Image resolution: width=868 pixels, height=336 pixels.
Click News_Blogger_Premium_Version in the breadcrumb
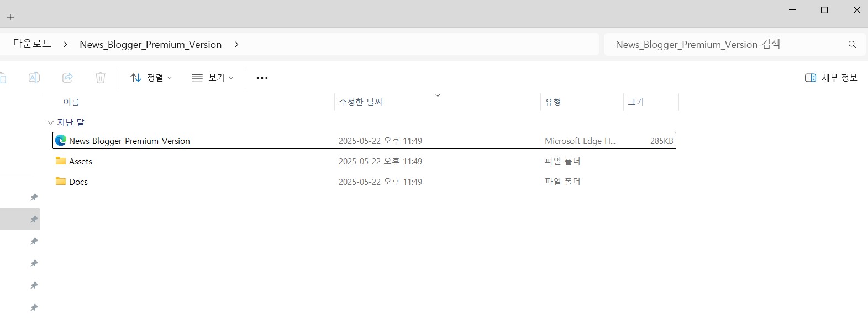pyautogui.click(x=151, y=45)
